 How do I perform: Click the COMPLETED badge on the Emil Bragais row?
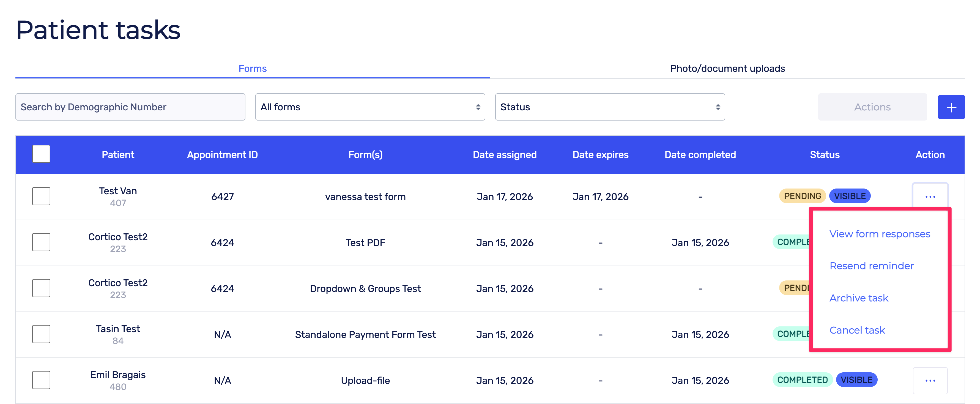tap(802, 380)
